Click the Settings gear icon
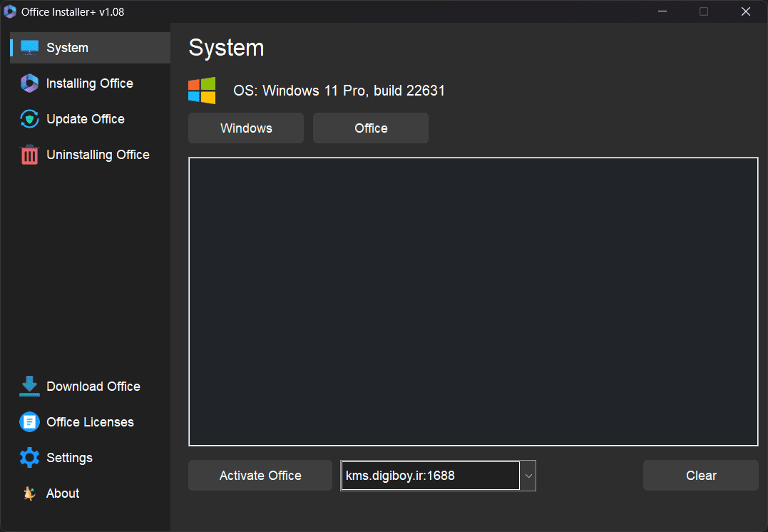The height and width of the screenshot is (532, 768). pyautogui.click(x=29, y=458)
